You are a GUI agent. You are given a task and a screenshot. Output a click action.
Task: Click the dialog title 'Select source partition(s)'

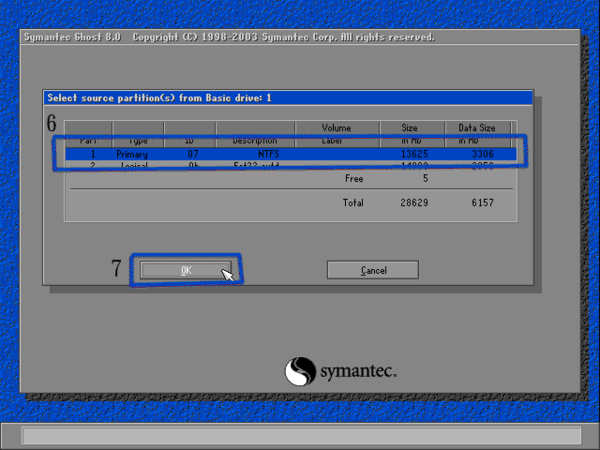(x=159, y=98)
